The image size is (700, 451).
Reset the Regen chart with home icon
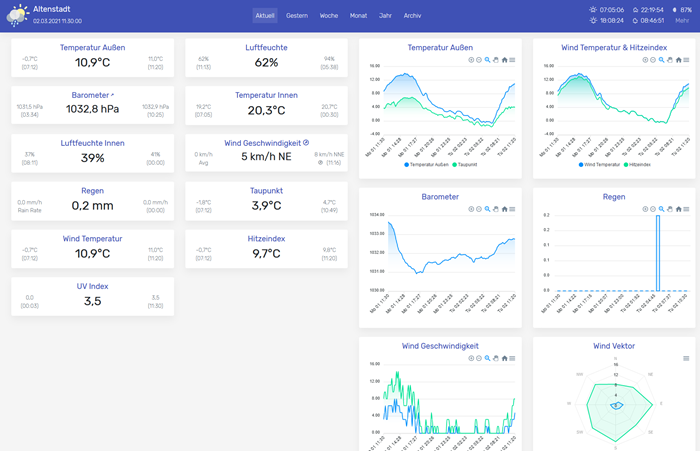pyautogui.click(x=679, y=209)
